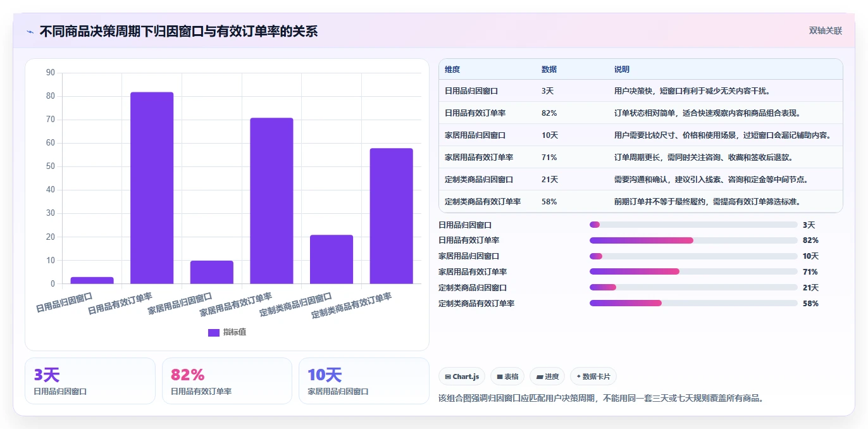Click the lightning icon beside the chart title
The image size is (868, 429).
coord(30,32)
